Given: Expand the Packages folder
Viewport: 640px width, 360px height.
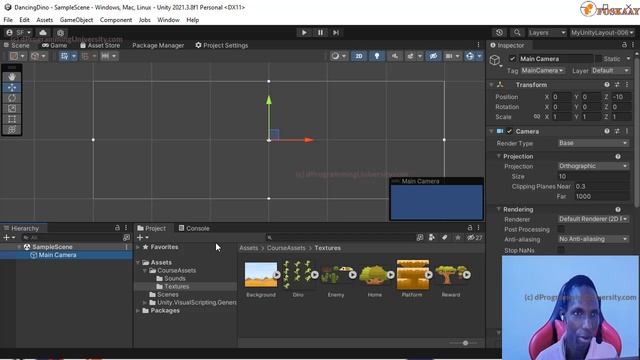Looking at the screenshot, I should (x=138, y=311).
